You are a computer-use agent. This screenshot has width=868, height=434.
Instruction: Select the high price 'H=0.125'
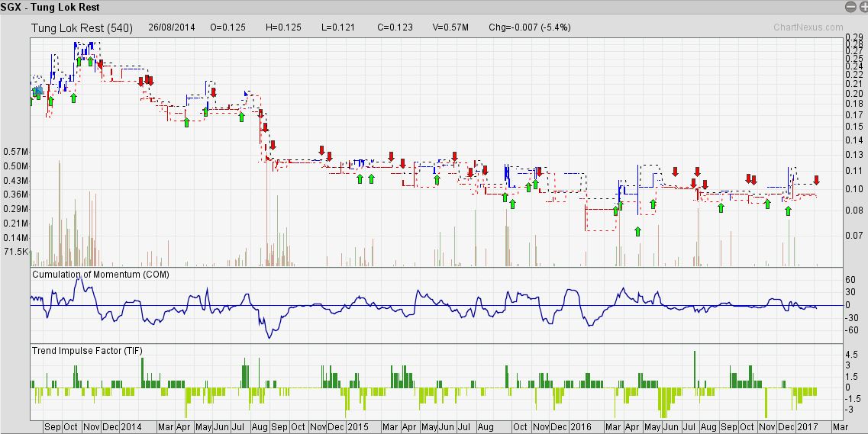pyautogui.click(x=283, y=27)
